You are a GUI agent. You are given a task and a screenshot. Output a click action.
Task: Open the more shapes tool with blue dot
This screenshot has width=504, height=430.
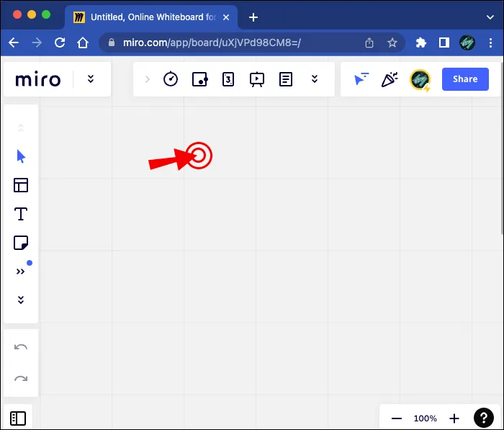click(x=21, y=272)
